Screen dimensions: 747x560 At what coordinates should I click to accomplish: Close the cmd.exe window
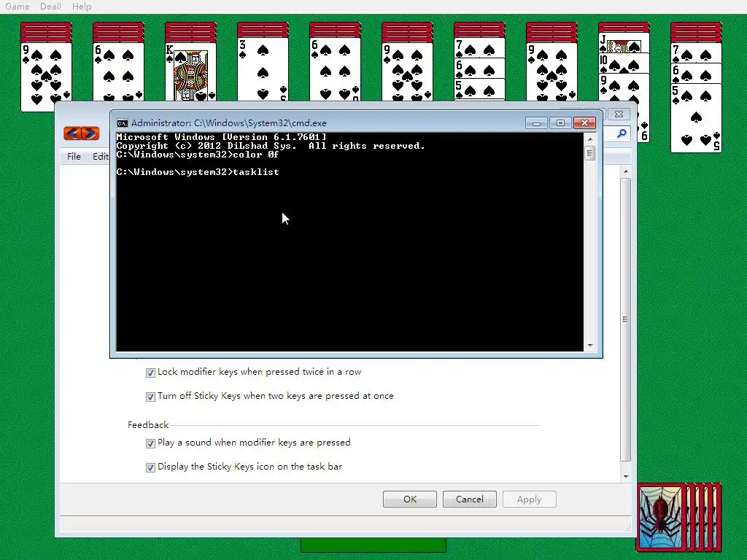[584, 123]
